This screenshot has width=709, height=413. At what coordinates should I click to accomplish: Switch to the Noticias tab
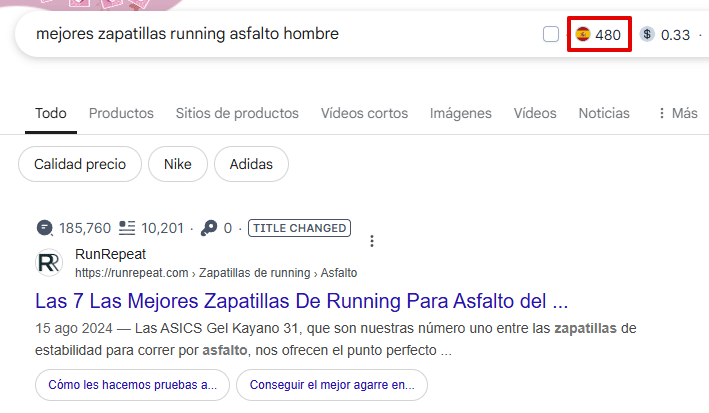click(604, 113)
